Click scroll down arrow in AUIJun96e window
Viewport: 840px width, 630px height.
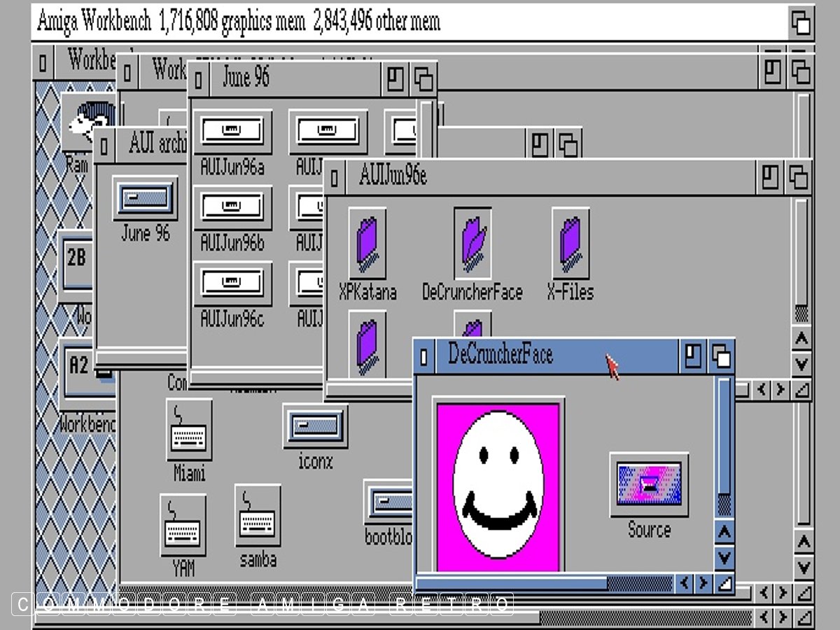801,364
